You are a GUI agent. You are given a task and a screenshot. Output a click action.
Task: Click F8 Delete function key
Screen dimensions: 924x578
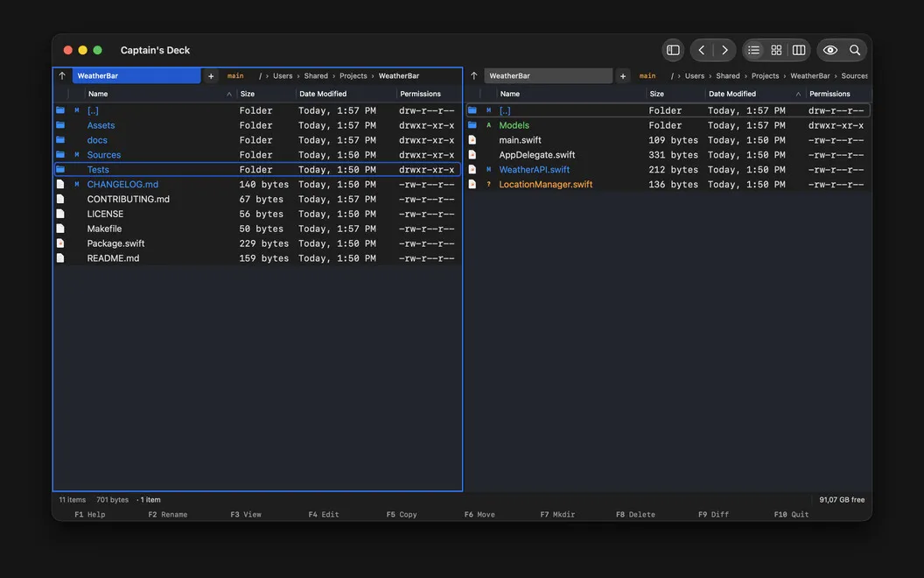pyautogui.click(x=635, y=514)
